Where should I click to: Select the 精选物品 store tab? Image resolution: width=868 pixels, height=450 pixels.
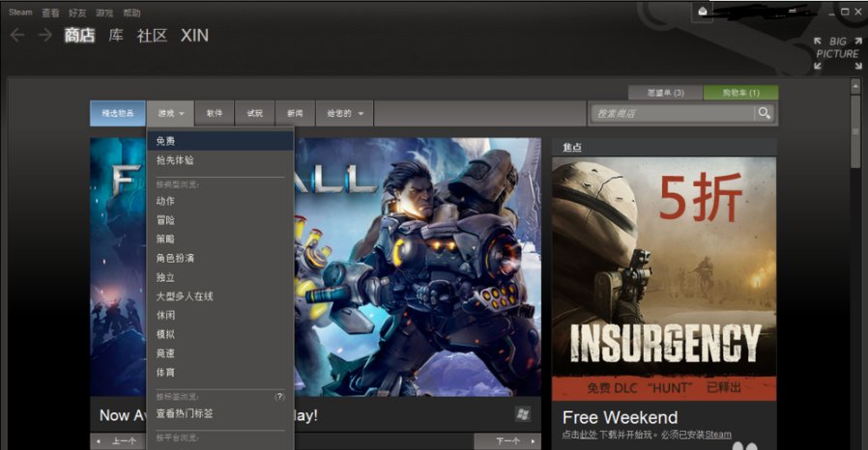[118, 113]
